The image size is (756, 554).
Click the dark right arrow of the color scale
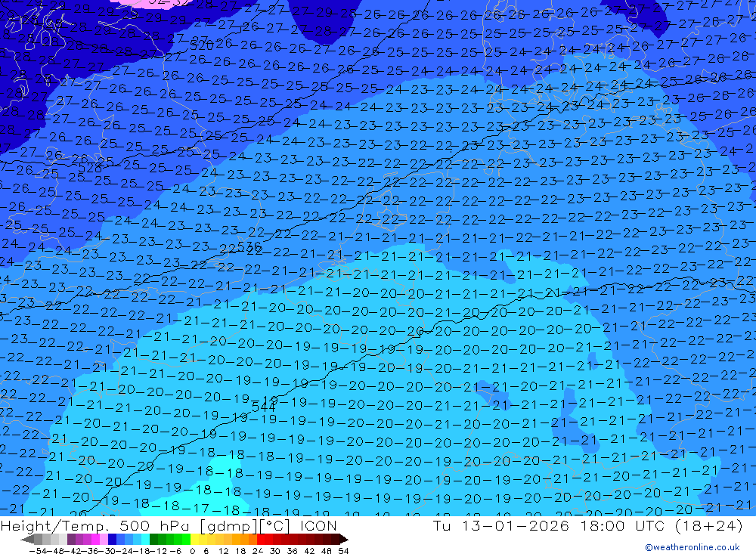point(344,539)
